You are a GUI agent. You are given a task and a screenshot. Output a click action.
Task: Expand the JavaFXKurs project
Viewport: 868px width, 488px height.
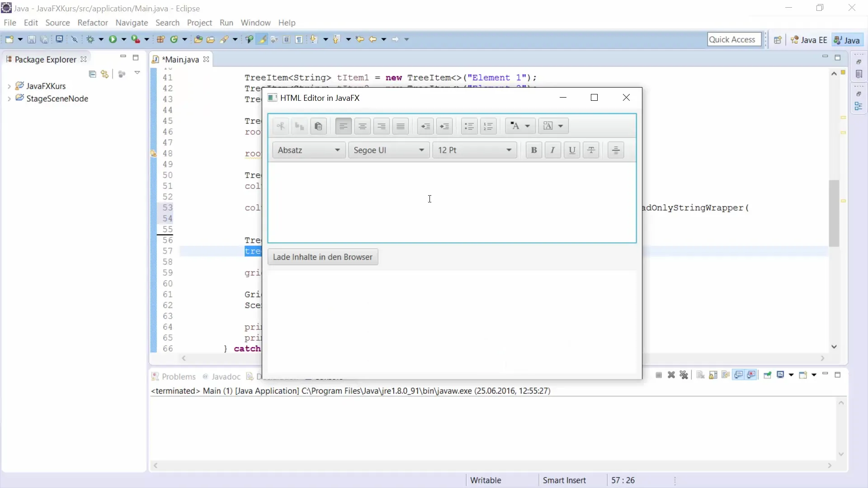[x=9, y=86]
